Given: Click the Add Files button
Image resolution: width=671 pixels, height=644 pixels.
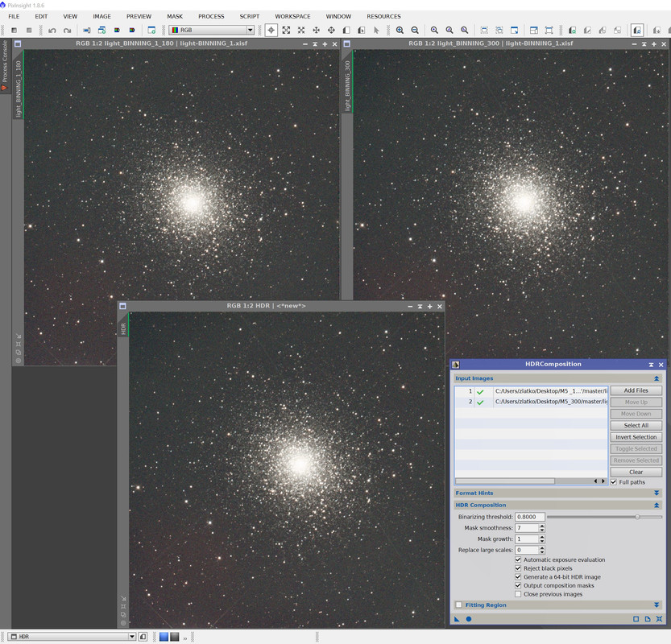Looking at the screenshot, I should click(636, 391).
